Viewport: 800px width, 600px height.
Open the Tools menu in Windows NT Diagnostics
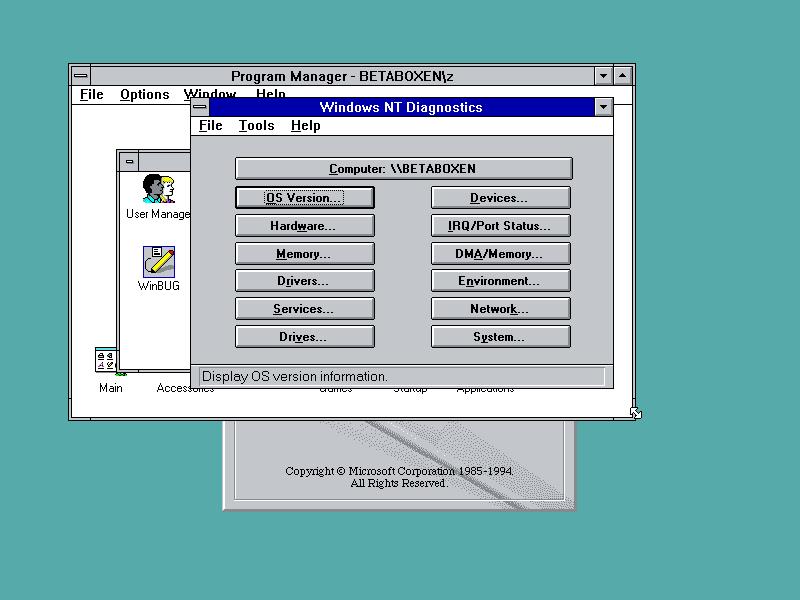click(x=257, y=126)
